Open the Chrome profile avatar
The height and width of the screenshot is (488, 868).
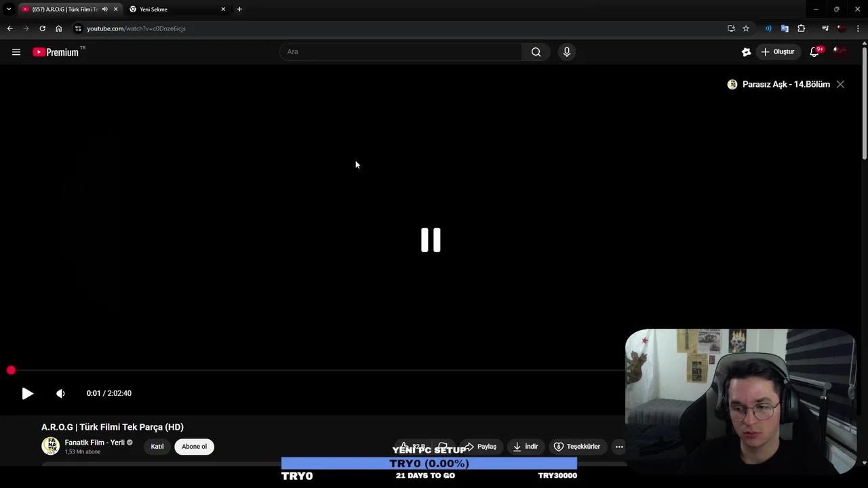point(842,28)
